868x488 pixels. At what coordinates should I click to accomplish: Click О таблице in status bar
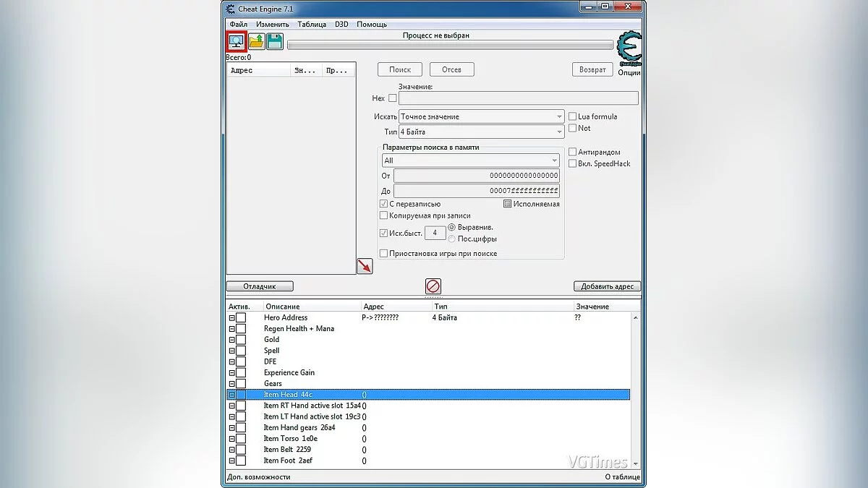622,476
